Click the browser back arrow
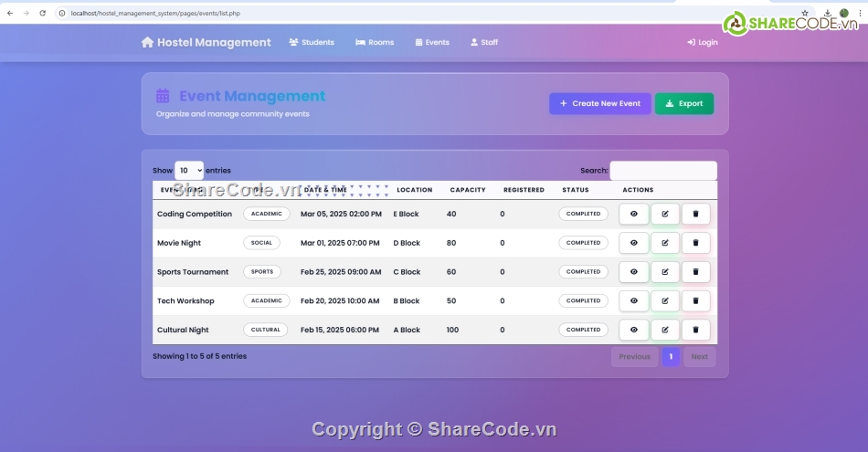 9,14
